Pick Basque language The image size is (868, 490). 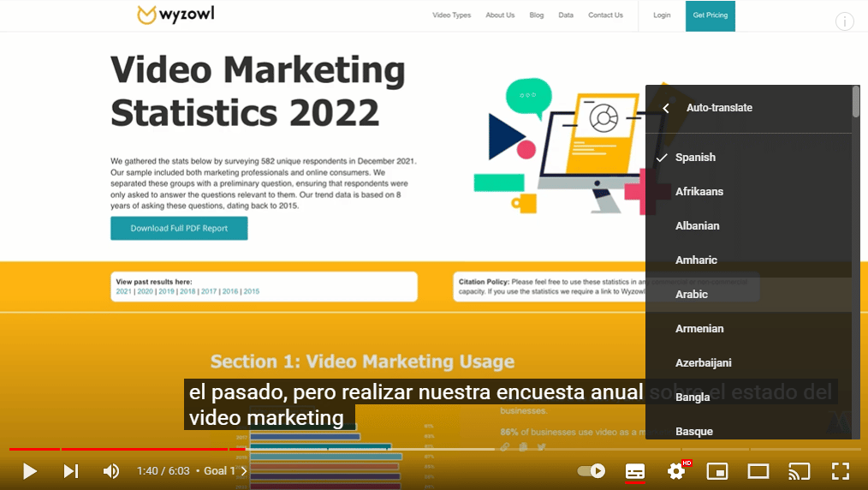(748, 430)
